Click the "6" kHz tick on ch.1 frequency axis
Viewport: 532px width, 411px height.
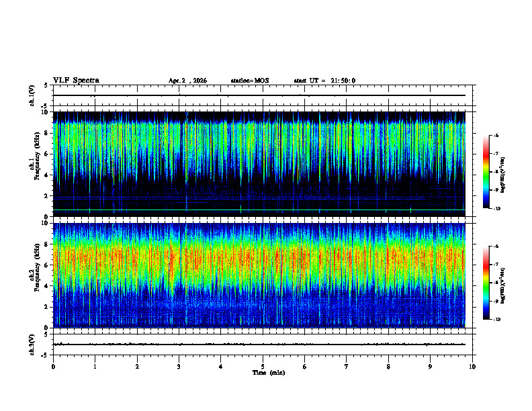pyautogui.click(x=46, y=154)
